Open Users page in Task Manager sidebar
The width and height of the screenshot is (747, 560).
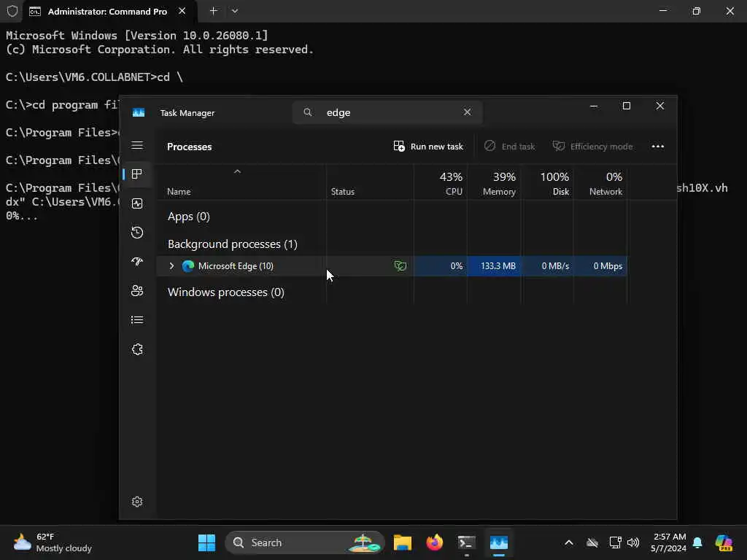point(137,290)
